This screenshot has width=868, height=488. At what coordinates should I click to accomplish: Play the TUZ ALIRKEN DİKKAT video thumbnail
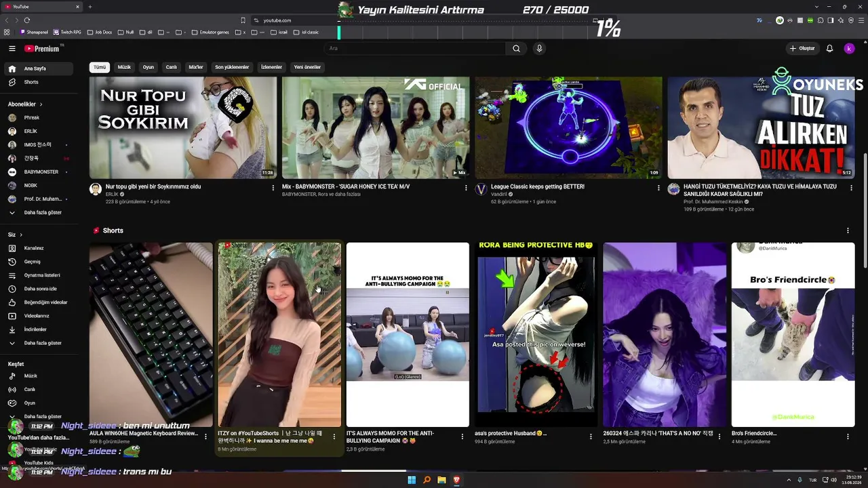(x=761, y=127)
